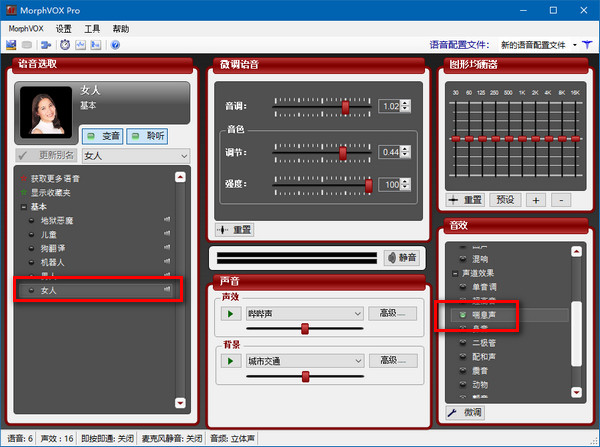Play the 哔哔声 sound effect

[231, 314]
